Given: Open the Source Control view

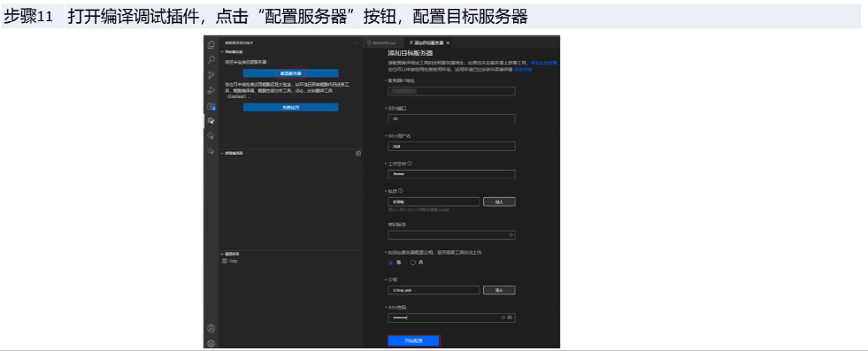Looking at the screenshot, I should pos(211,75).
